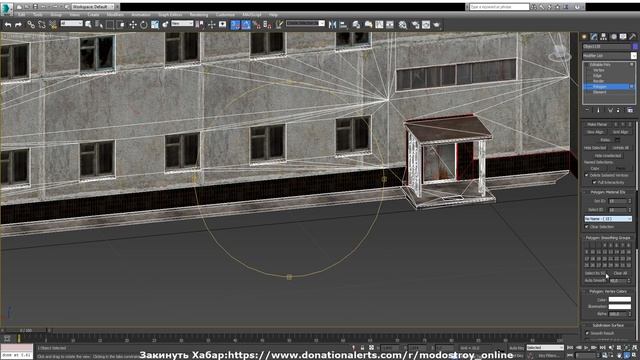Click the Hide Selected button

coord(595,148)
